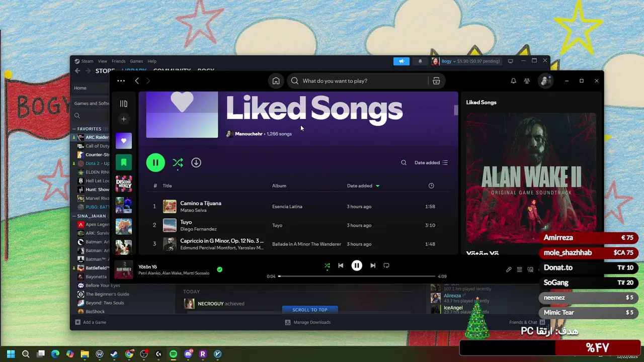Image resolution: width=644 pixels, height=362 pixels.
Task: Skip to next track
Action: click(373, 265)
